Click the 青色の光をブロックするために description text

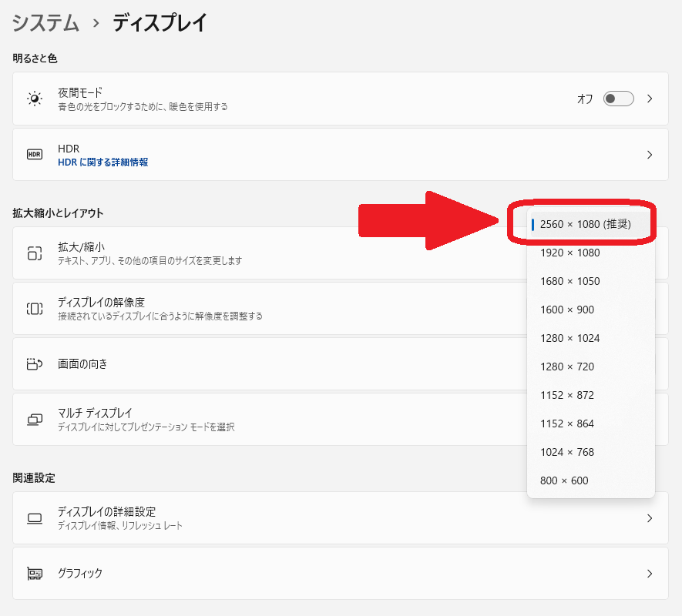click(143, 106)
